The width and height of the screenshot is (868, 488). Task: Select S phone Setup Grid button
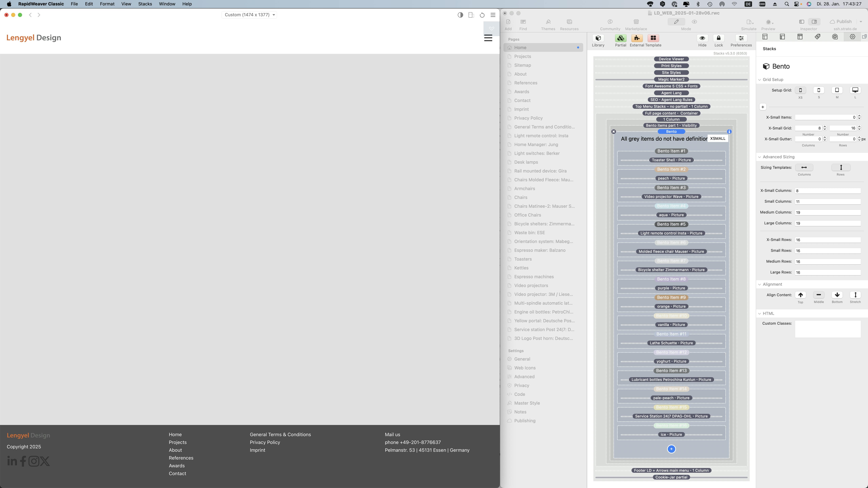(x=819, y=90)
